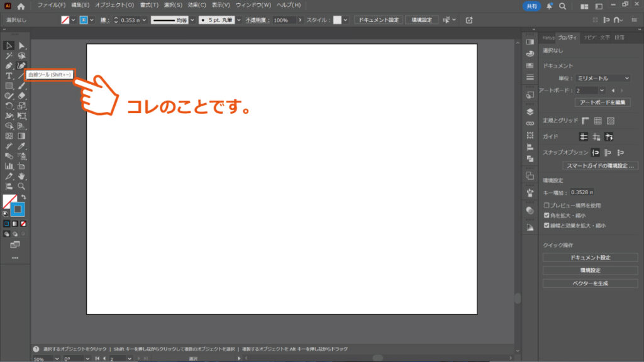Click the blue stroke color swatch in toolbar
The height and width of the screenshot is (362, 644).
(x=18, y=209)
